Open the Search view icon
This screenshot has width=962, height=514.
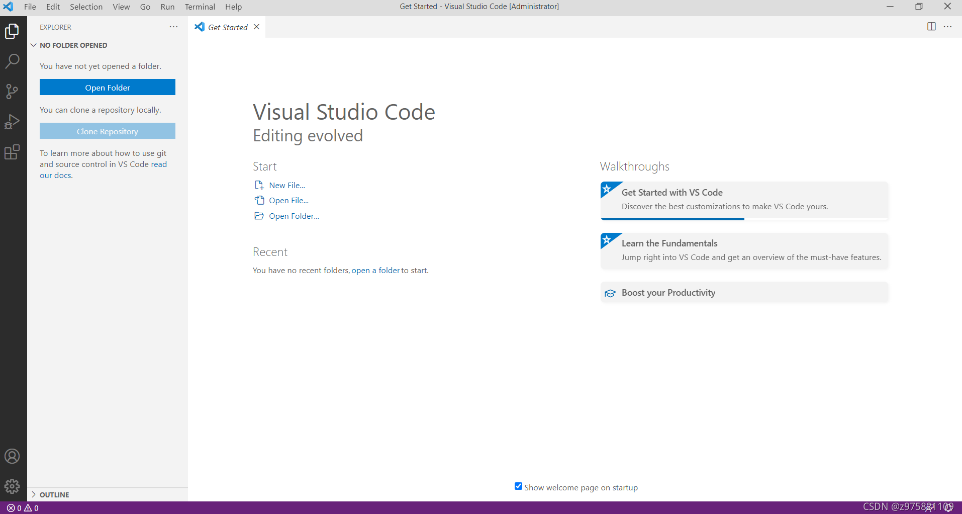click(x=12, y=61)
